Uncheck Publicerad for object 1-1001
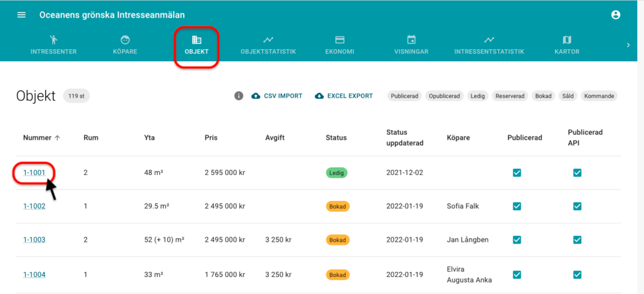Image resolution: width=644 pixels, height=294 pixels. 517,172
